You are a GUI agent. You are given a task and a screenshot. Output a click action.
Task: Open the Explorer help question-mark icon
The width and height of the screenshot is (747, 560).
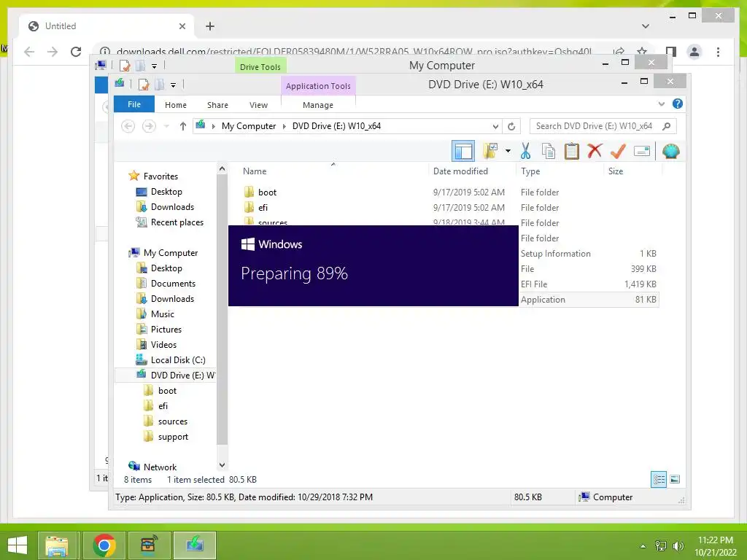click(677, 104)
